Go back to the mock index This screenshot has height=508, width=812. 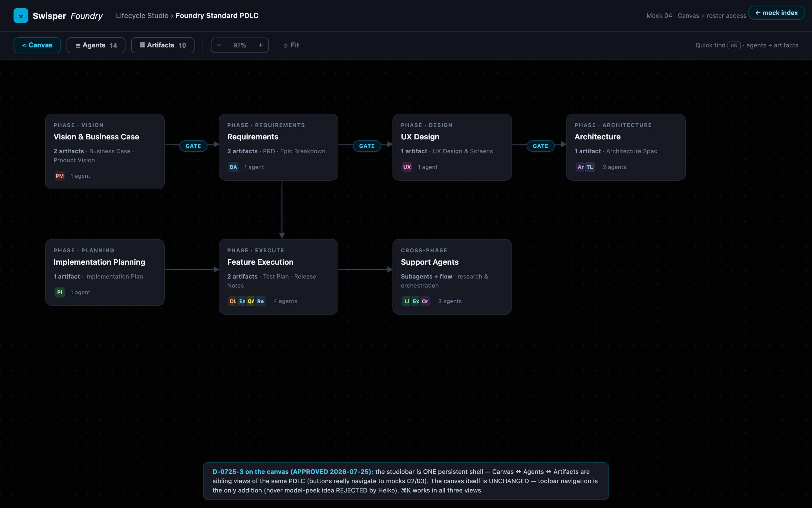click(776, 13)
